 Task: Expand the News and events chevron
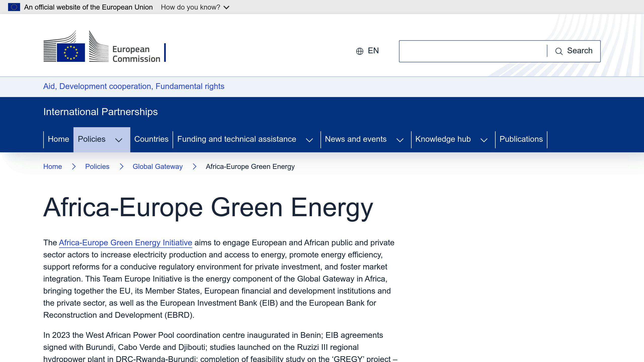click(400, 140)
